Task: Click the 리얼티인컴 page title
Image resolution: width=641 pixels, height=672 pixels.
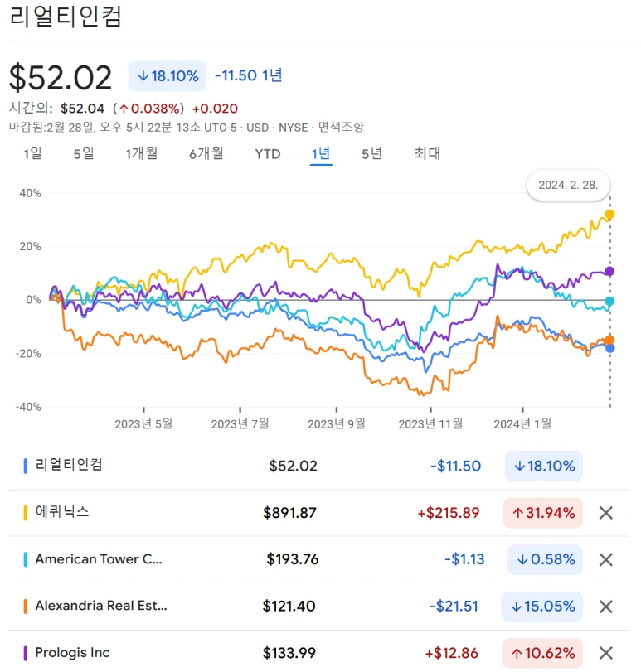Action: [x=66, y=17]
